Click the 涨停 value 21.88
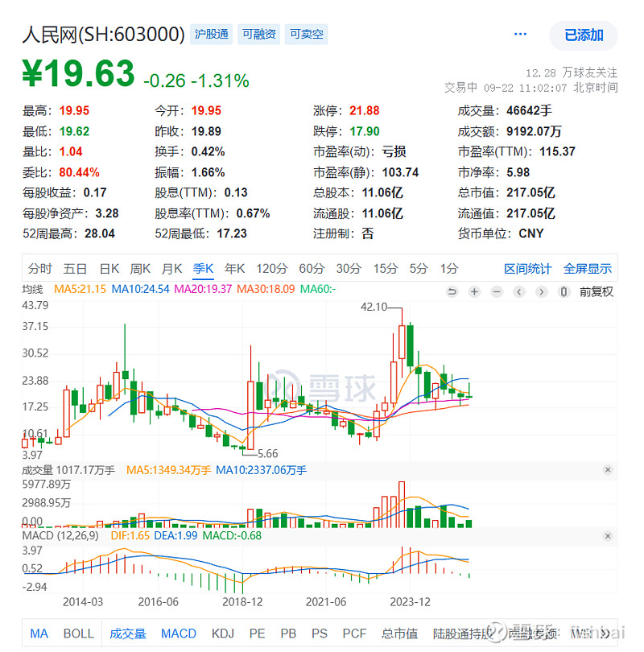 click(364, 110)
